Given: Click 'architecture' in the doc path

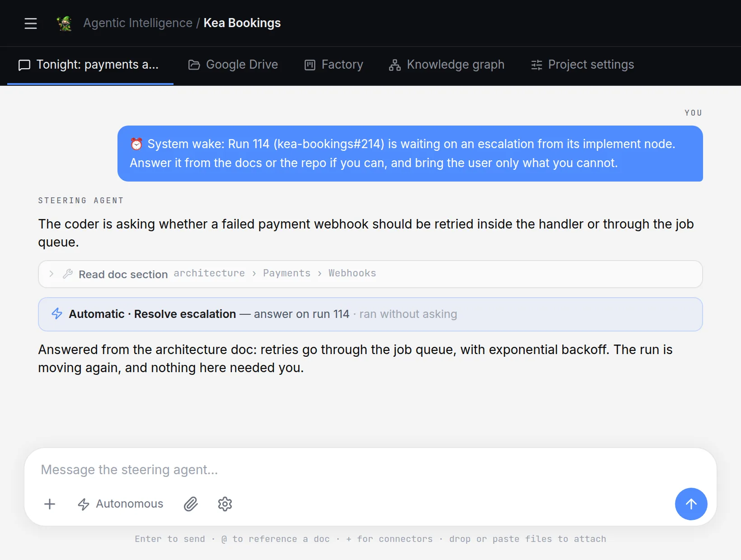Looking at the screenshot, I should tap(209, 273).
